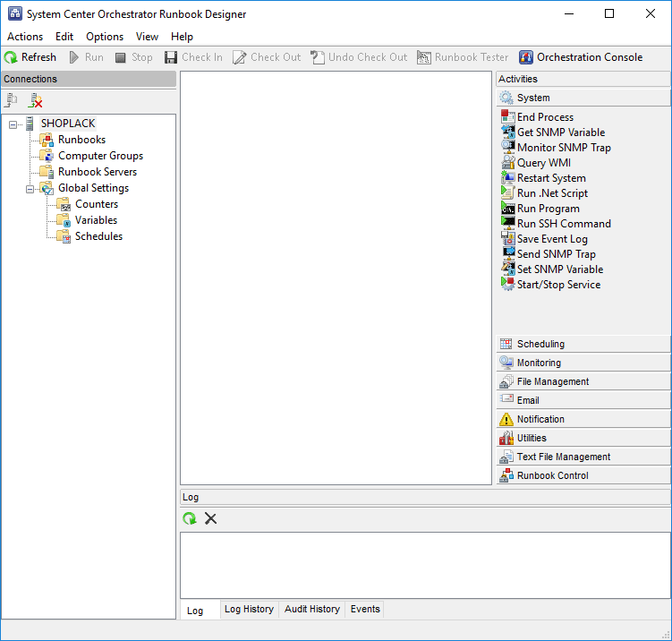This screenshot has width=672, height=641.
Task: Collapse the SHOPLACK server node
Action: point(13,124)
